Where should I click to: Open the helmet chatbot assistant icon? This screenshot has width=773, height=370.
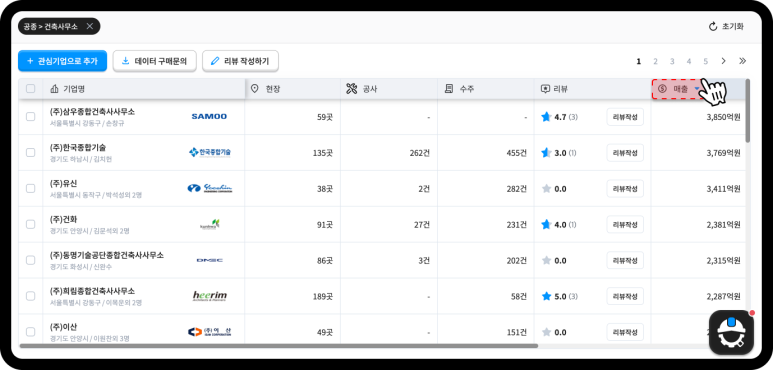(x=731, y=332)
